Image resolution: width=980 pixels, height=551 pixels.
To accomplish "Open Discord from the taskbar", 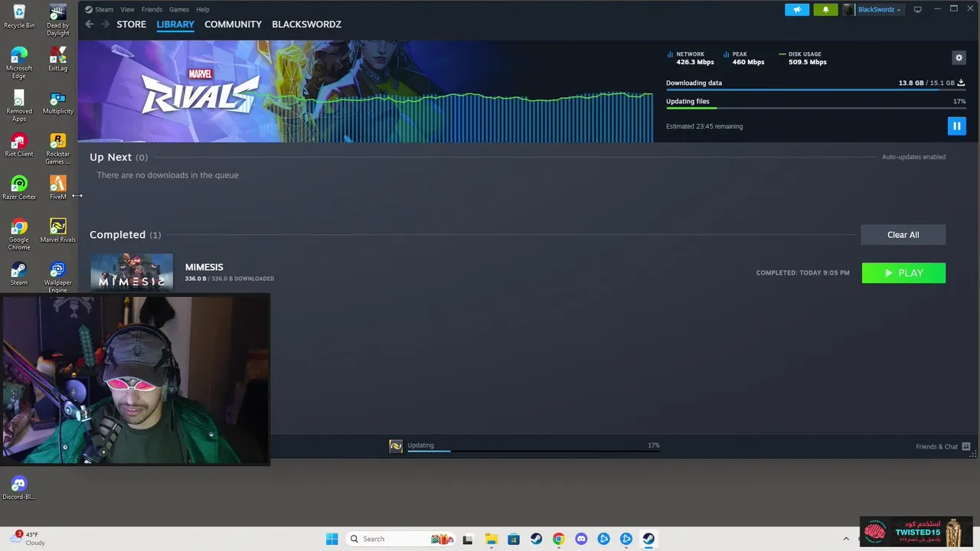I will click(x=581, y=539).
